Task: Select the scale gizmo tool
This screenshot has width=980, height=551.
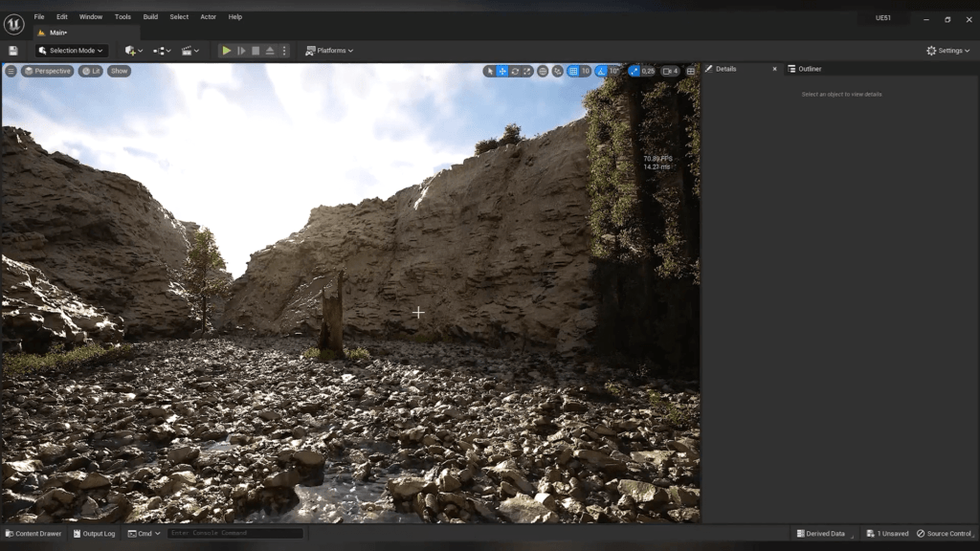Action: [x=527, y=71]
